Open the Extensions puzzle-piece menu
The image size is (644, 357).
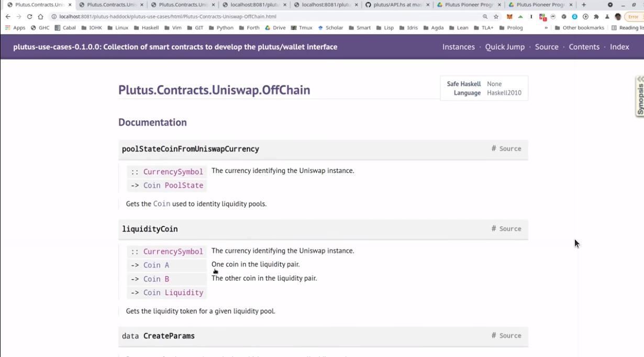click(596, 17)
